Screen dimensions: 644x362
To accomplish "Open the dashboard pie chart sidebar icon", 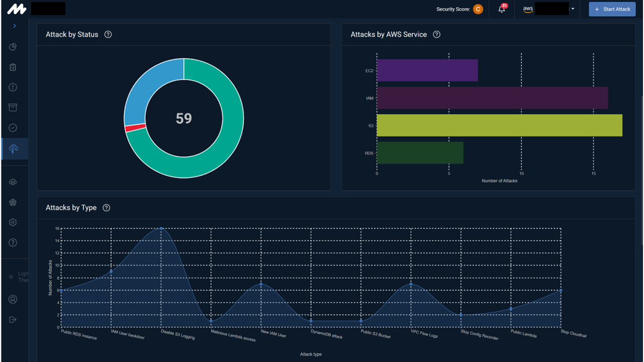I will pyautogui.click(x=13, y=47).
